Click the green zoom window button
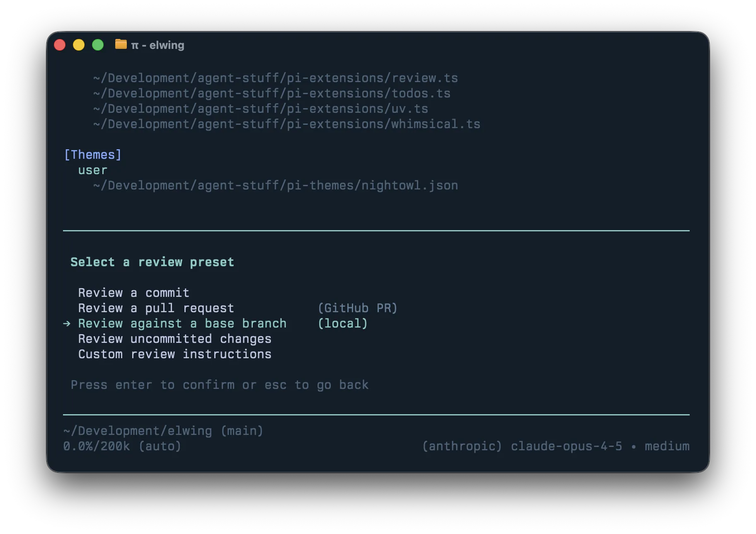Viewport: 756px width, 534px height. 98,45
